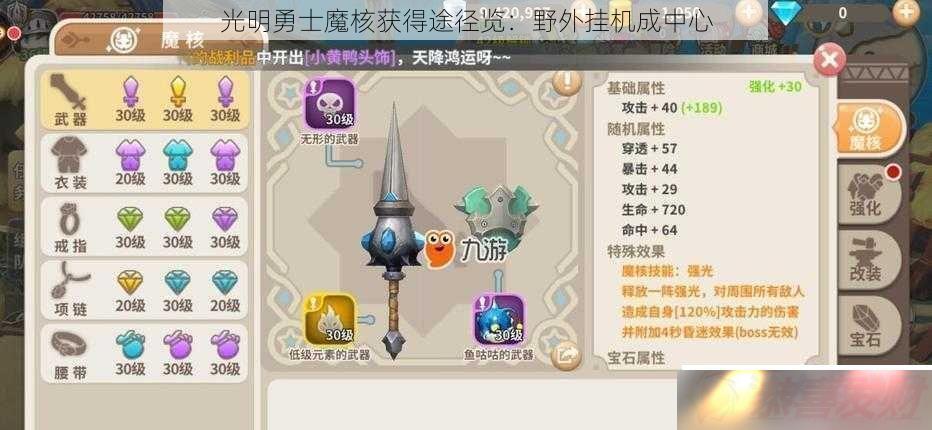Click the plus icon next to diamond count
This screenshot has height=430, width=932.
click(x=906, y=12)
